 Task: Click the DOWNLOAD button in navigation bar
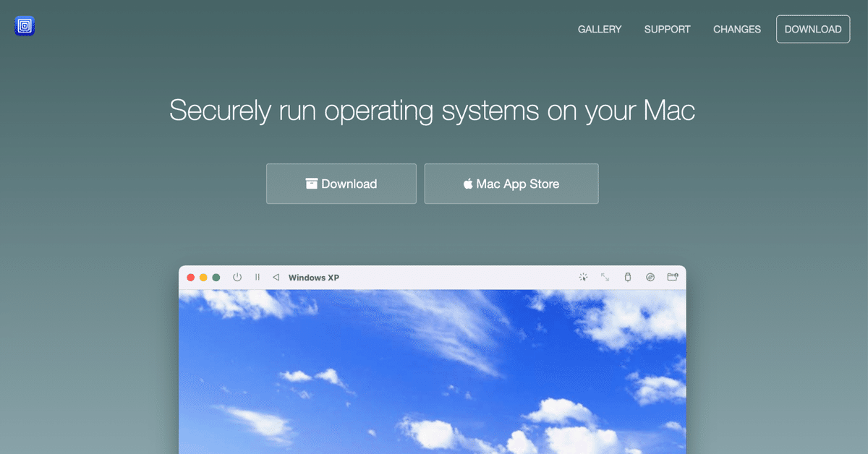[x=812, y=29]
